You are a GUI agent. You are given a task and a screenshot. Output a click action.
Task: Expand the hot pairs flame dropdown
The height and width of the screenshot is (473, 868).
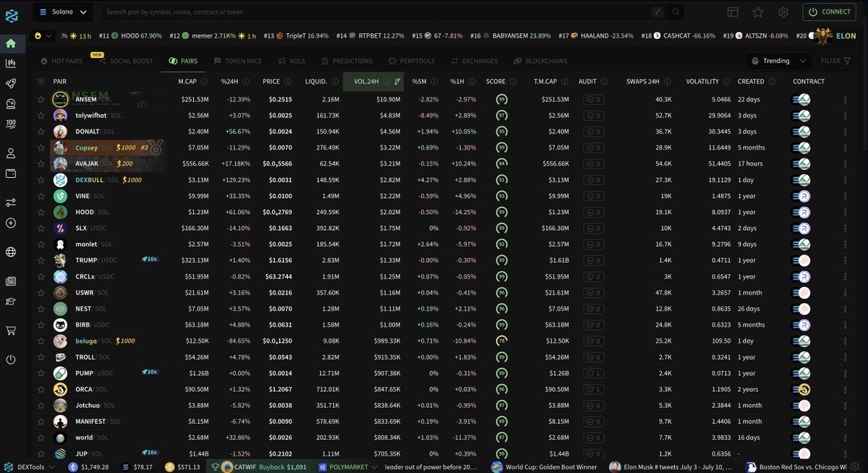tap(44, 35)
